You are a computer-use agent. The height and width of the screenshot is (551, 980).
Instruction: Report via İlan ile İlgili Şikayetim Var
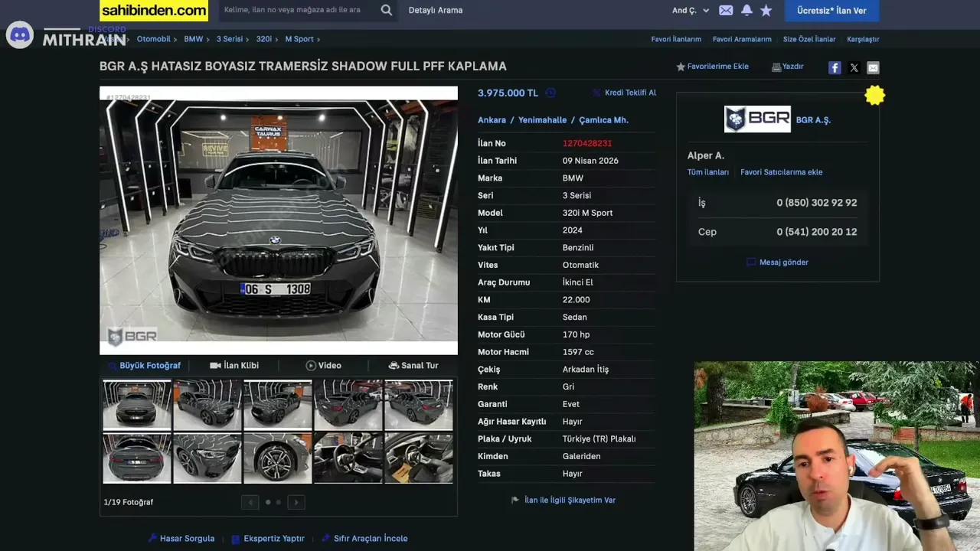[x=563, y=500]
